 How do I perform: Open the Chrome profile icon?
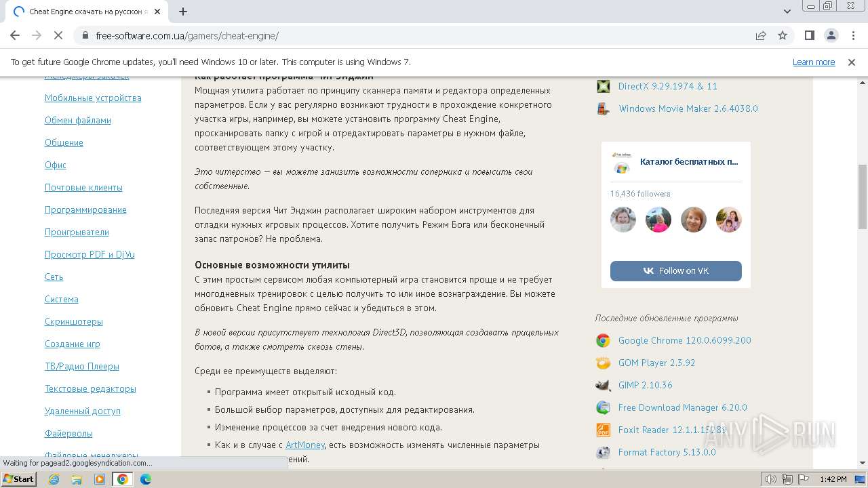(831, 35)
